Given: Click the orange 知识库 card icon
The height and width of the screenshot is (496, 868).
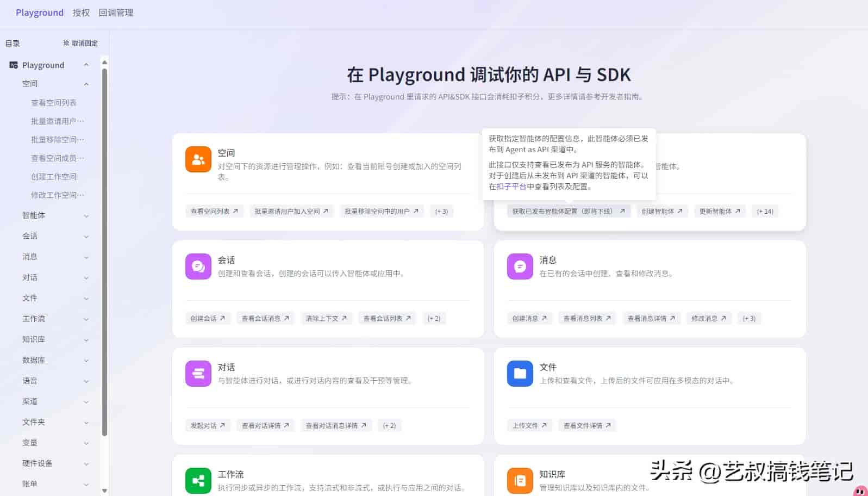Looking at the screenshot, I should point(520,481).
